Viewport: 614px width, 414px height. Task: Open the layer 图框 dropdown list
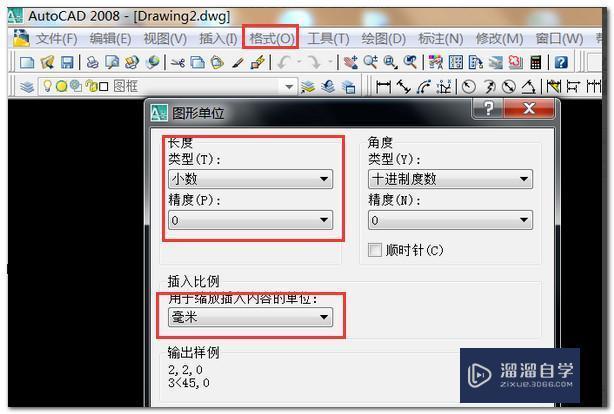289,87
